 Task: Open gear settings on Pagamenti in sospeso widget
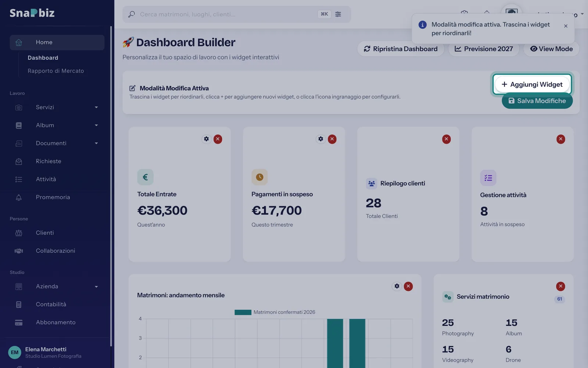pyautogui.click(x=321, y=139)
